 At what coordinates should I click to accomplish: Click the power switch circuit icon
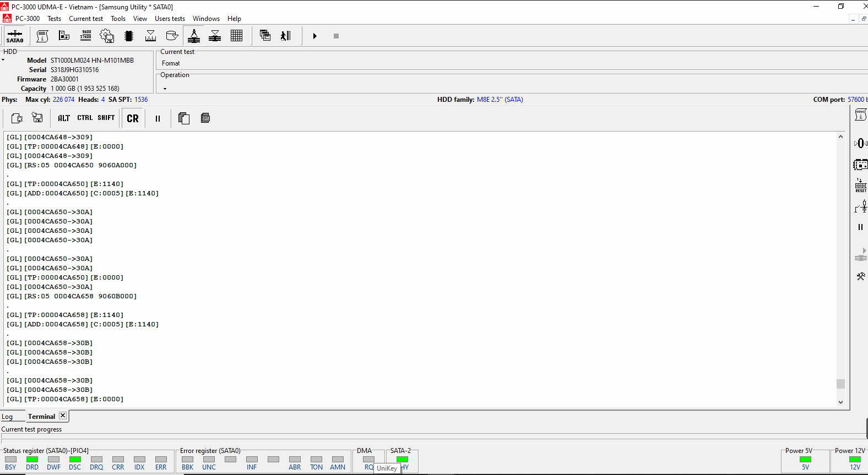tap(860, 206)
